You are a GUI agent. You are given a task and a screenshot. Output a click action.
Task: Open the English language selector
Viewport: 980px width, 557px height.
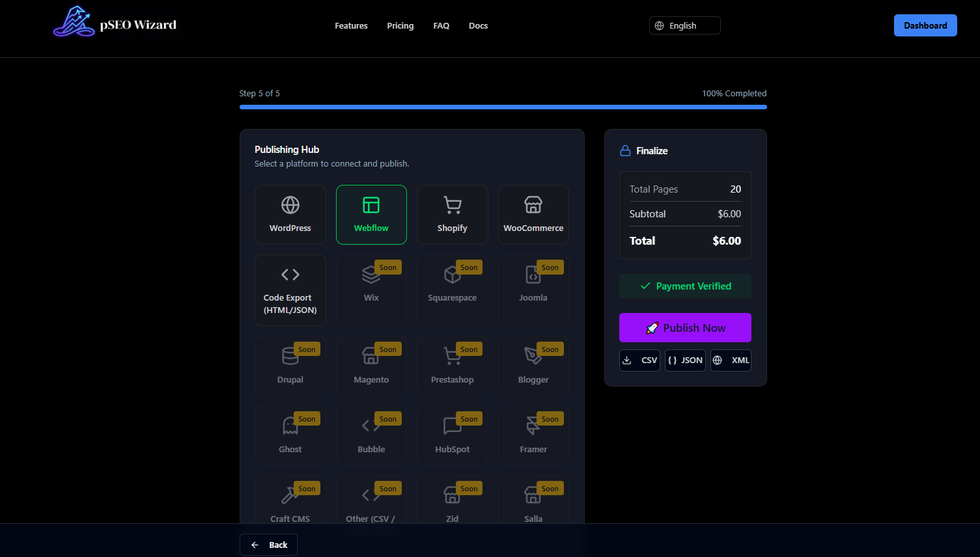pyautogui.click(x=684, y=25)
